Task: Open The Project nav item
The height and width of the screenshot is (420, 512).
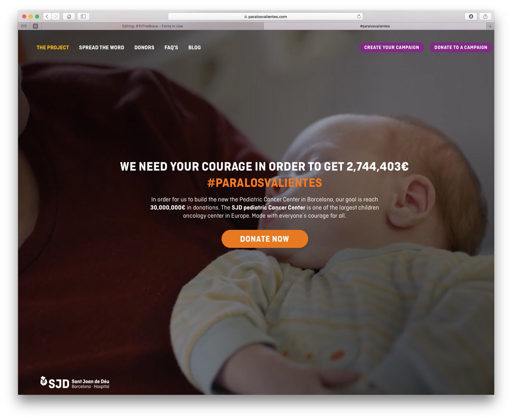Action: pyautogui.click(x=53, y=47)
